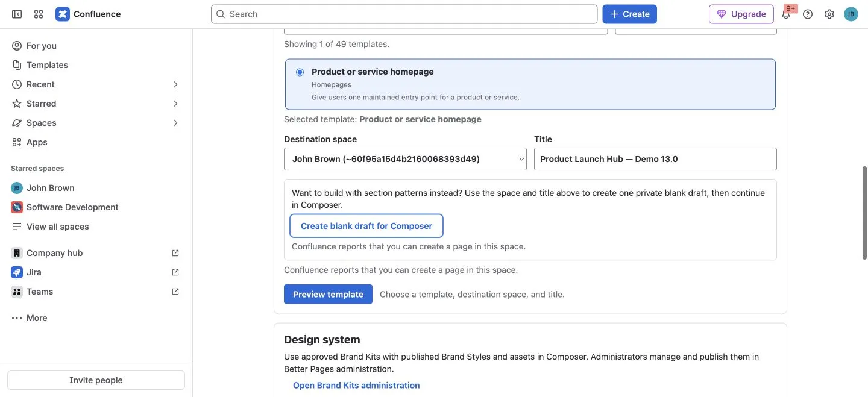The image size is (868, 397).
Task: Click Teams external link arrow
Action: tap(175, 292)
